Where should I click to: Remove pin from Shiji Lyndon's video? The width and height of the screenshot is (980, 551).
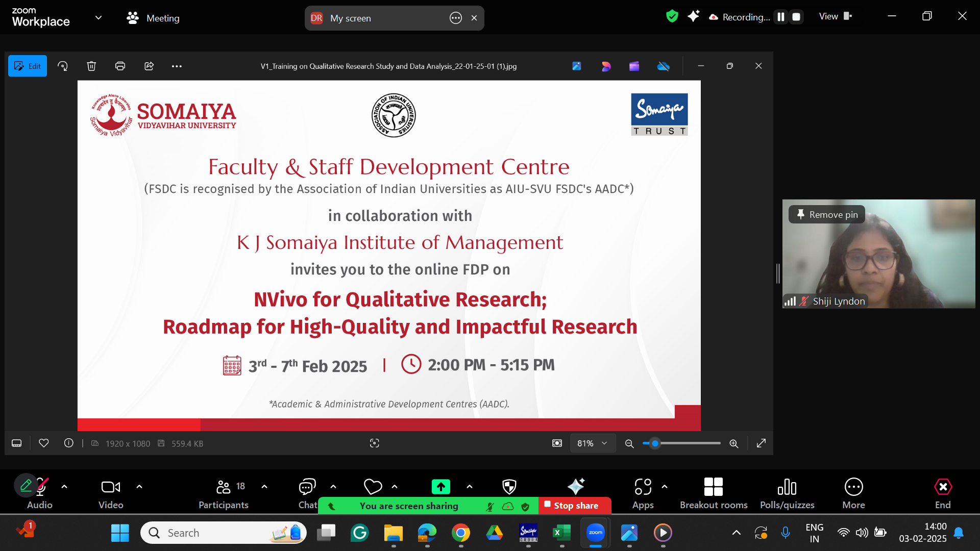point(826,214)
